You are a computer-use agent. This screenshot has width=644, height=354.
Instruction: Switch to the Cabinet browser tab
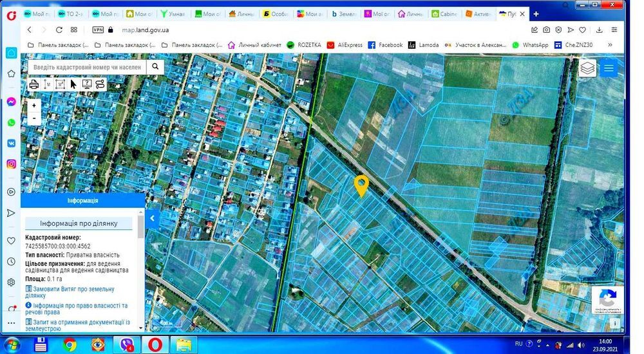[444, 14]
